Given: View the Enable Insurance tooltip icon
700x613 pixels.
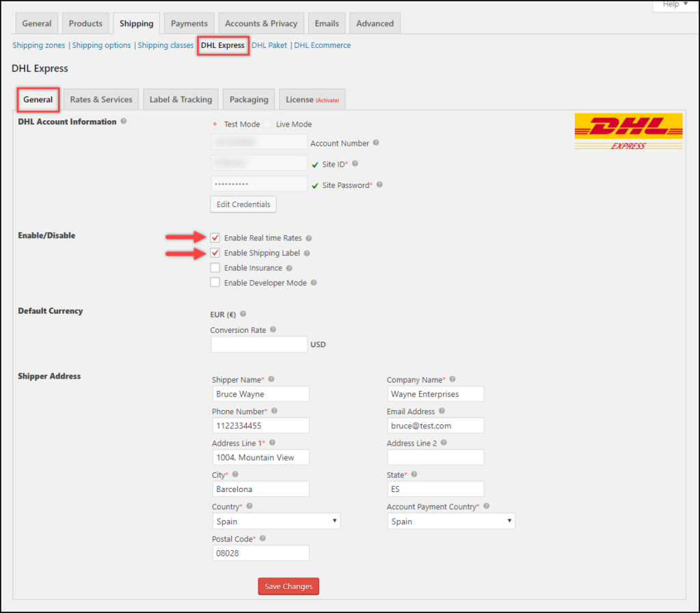Looking at the screenshot, I should 289,269.
